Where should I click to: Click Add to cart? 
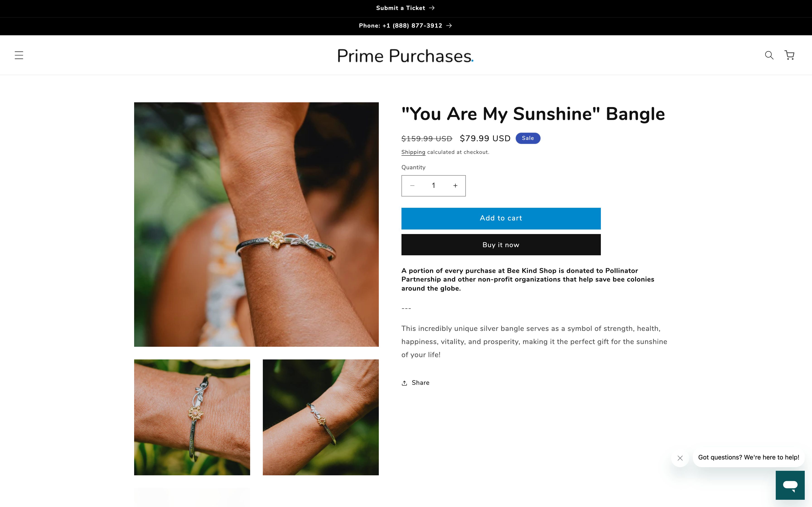(501, 218)
